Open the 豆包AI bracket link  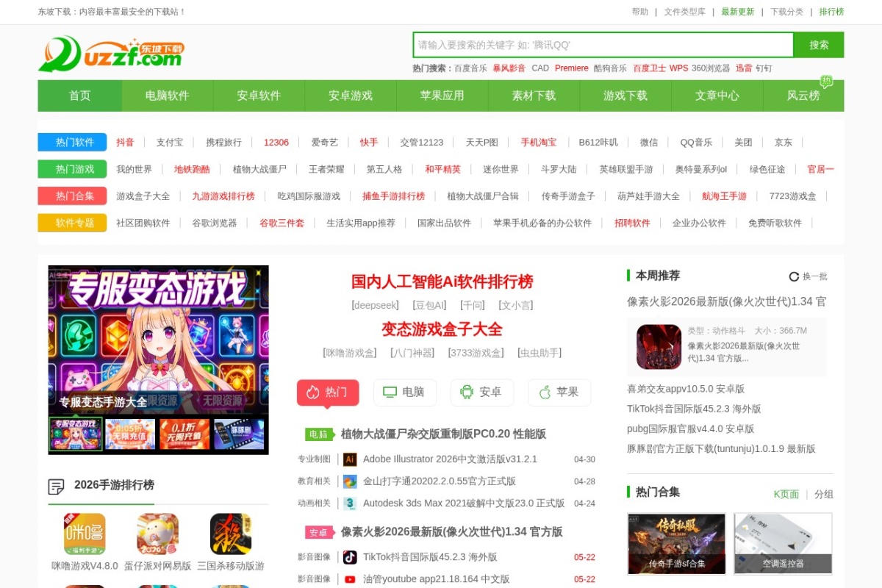430,305
